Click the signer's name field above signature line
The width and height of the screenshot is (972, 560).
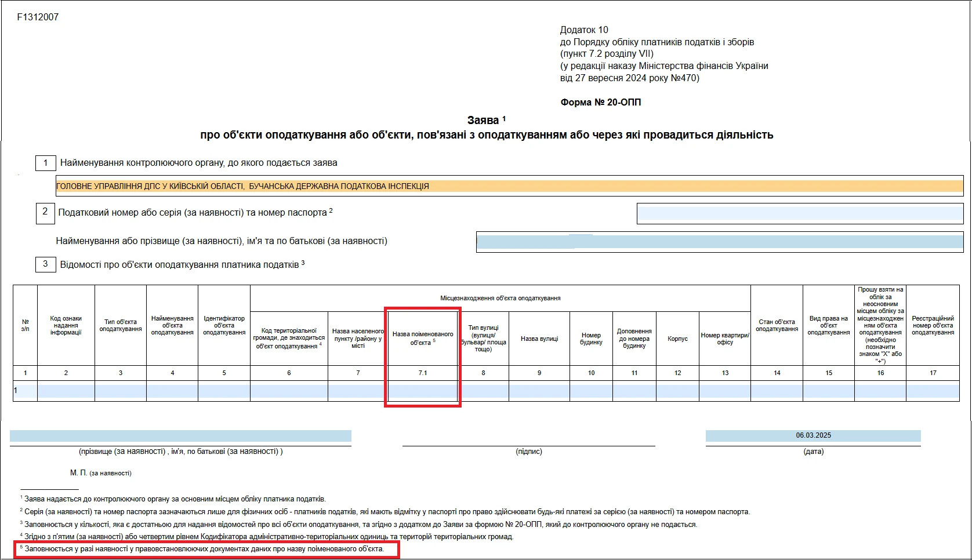point(180,436)
